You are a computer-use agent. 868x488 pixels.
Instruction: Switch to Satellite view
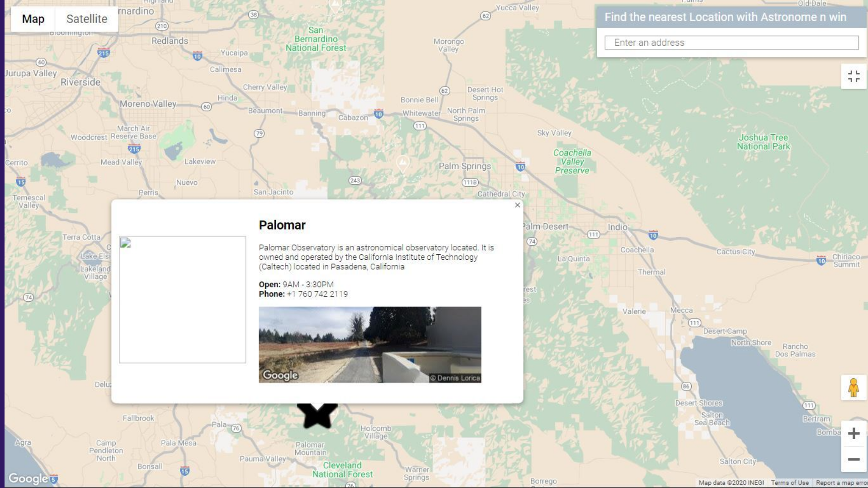pos(87,19)
